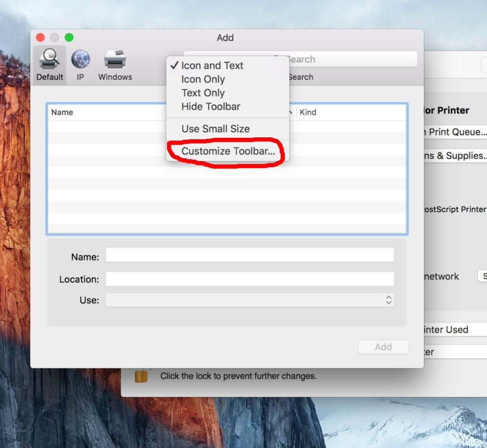Choose Hide Toolbar menu entry
Viewport: 487px width, 448px height.
point(211,106)
